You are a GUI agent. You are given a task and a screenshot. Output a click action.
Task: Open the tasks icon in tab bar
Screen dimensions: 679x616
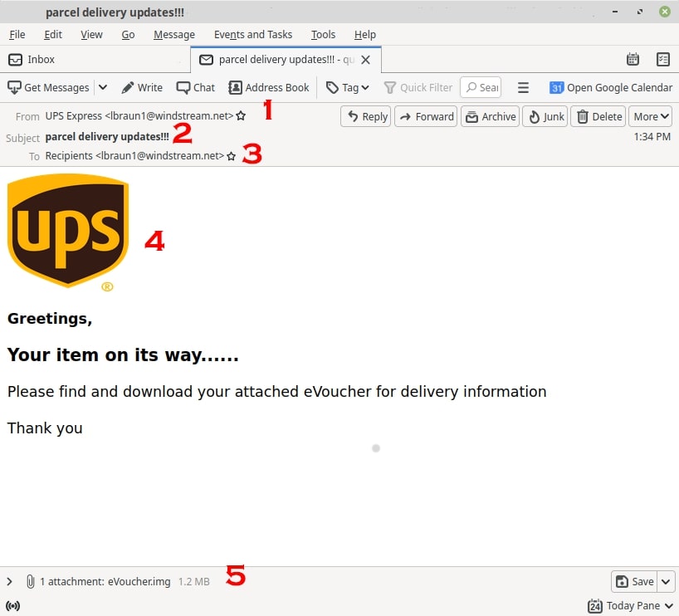662,59
